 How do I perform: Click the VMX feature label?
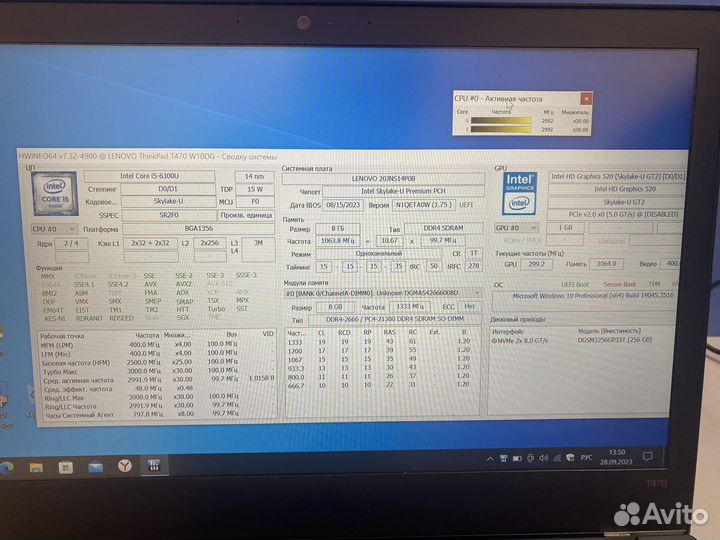coord(81,302)
